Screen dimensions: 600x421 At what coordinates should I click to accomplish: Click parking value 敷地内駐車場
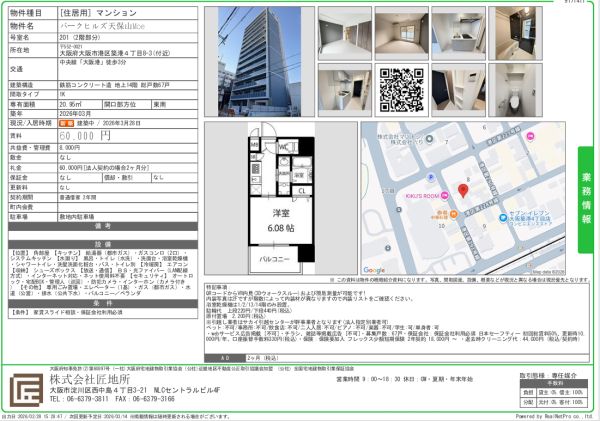pyautogui.click(x=77, y=217)
